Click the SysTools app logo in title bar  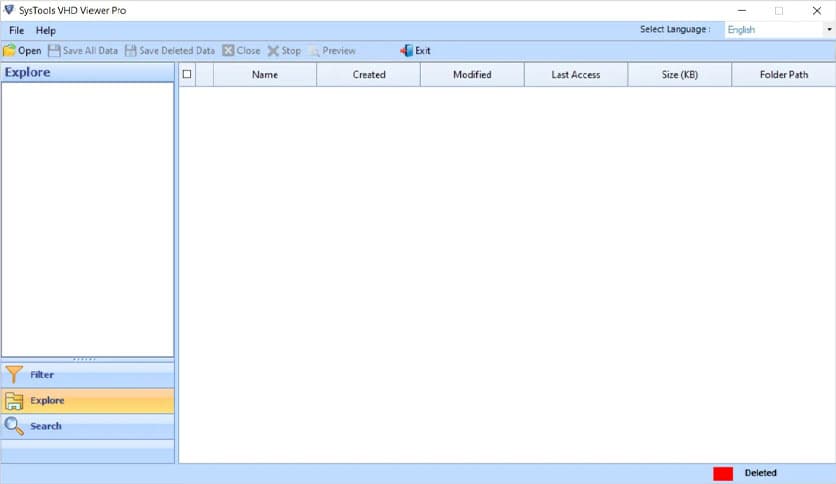[x=9, y=10]
